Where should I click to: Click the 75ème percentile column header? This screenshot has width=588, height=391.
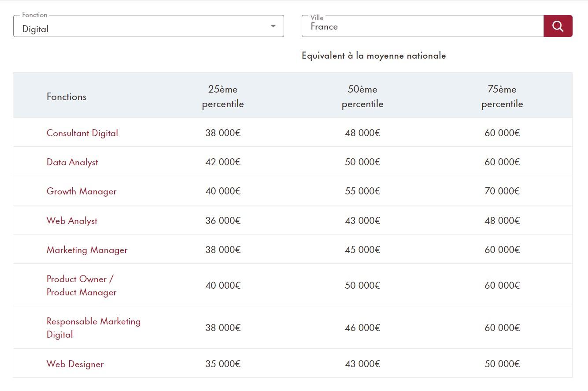pos(502,96)
